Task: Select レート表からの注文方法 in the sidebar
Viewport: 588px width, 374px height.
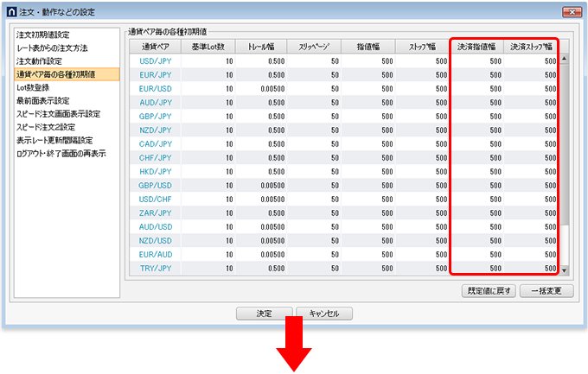Action: pyautogui.click(x=52, y=48)
